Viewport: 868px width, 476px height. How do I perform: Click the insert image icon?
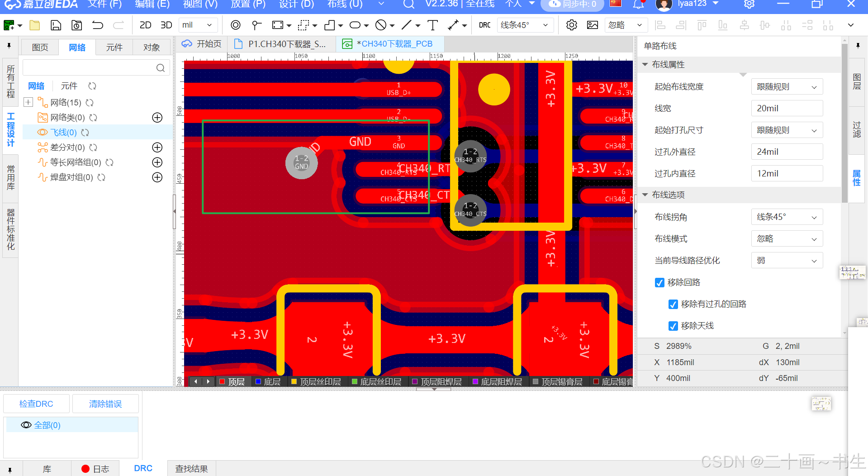593,25
